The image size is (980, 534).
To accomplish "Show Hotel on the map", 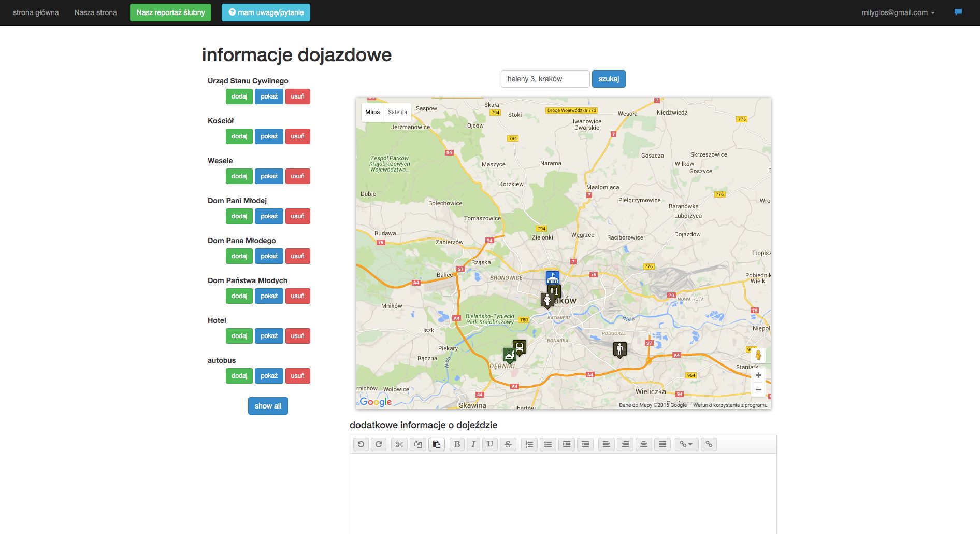I will tap(269, 336).
